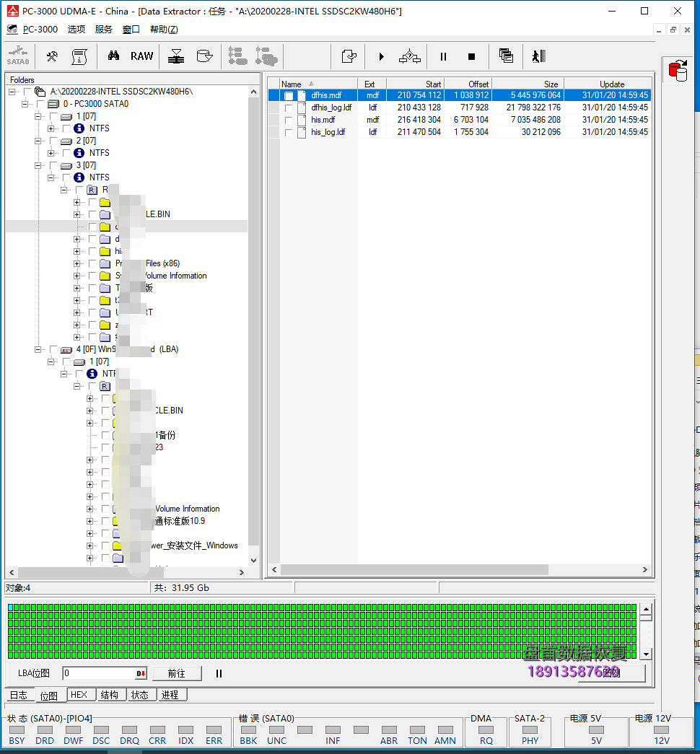Image resolution: width=700 pixels, height=754 pixels.
Task: Click the hourglass disk icon in toolbar
Action: tap(176, 56)
